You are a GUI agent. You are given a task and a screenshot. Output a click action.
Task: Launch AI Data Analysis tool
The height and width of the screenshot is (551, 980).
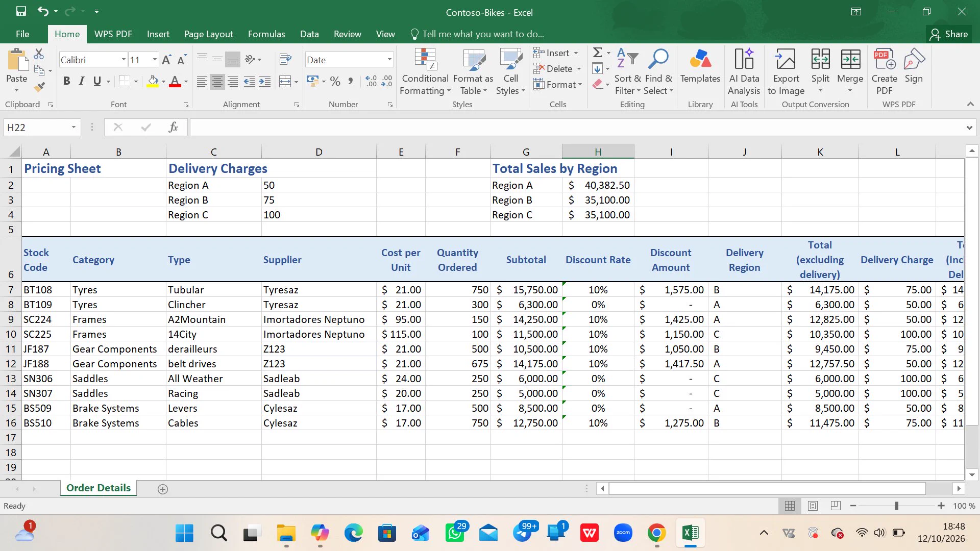pos(744,72)
